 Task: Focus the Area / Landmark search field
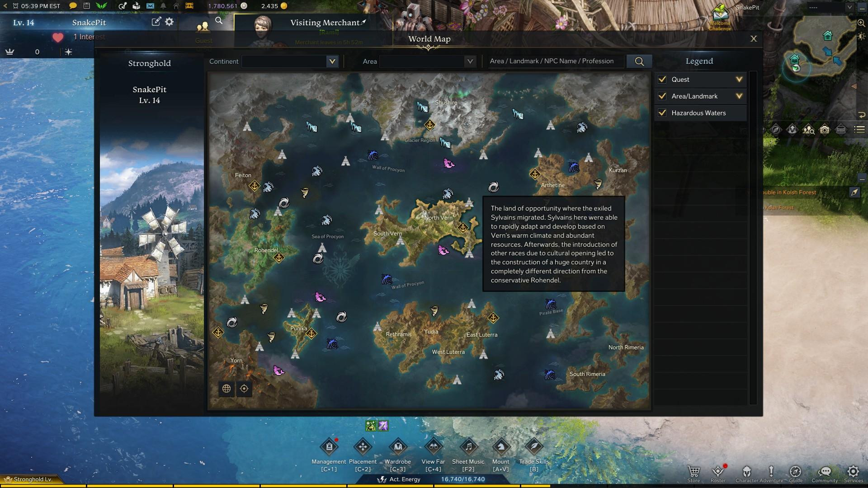pos(556,61)
